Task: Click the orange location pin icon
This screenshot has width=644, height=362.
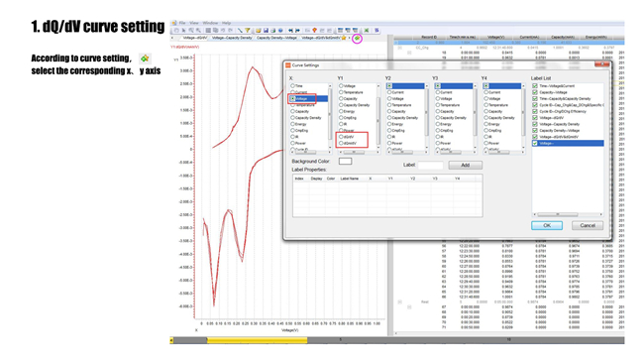Action: 315,31
